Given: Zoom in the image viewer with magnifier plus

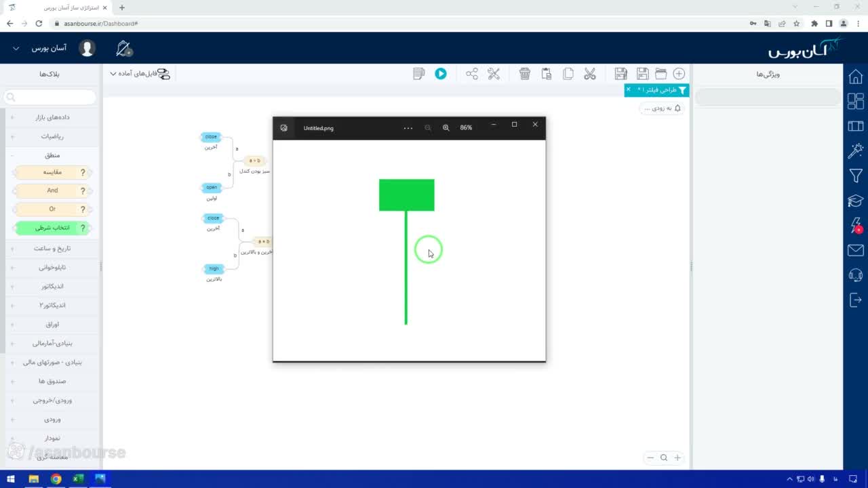Looking at the screenshot, I should tap(446, 127).
